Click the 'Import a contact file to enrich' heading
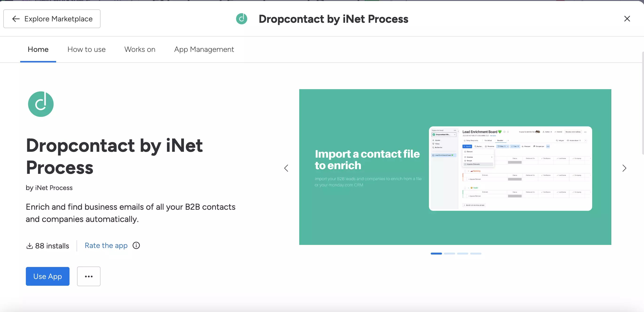Screen dimensions: 644x312 [x=367, y=160]
